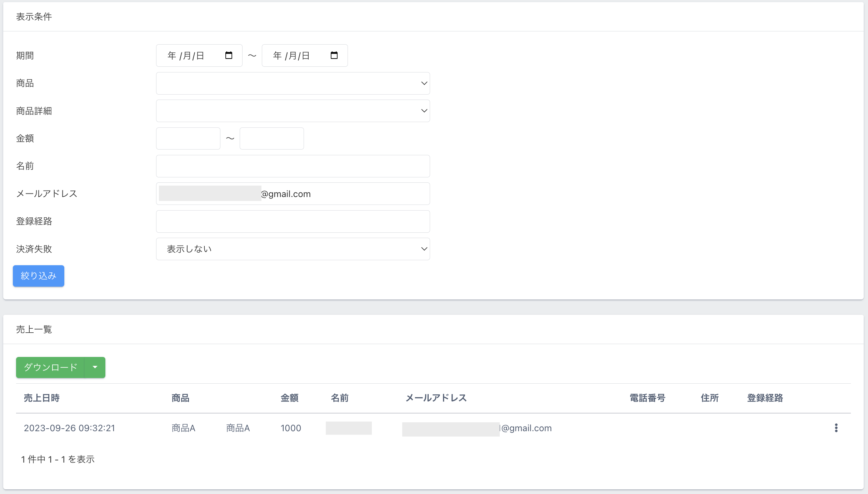This screenshot has height=494, width=868.
Task: Click the 名前 text field
Action: tap(293, 166)
